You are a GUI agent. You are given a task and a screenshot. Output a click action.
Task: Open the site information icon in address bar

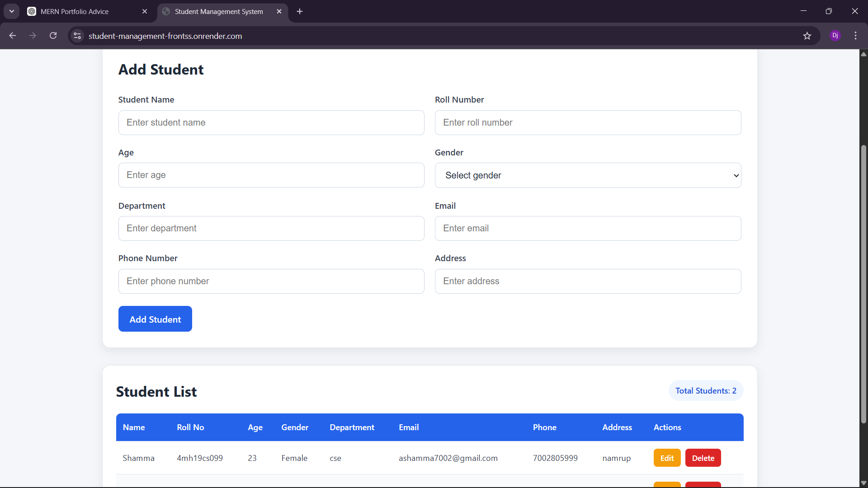pyautogui.click(x=77, y=36)
